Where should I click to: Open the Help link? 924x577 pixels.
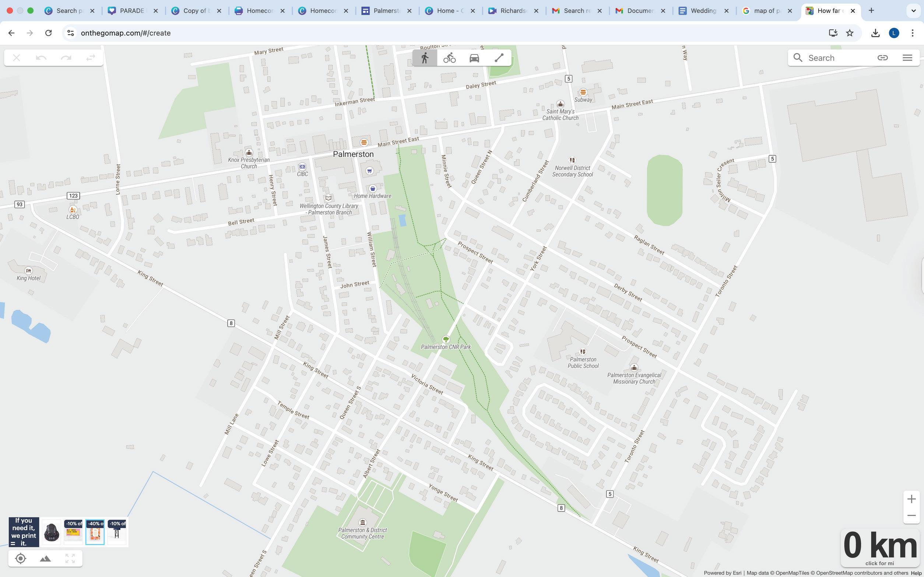click(916, 573)
